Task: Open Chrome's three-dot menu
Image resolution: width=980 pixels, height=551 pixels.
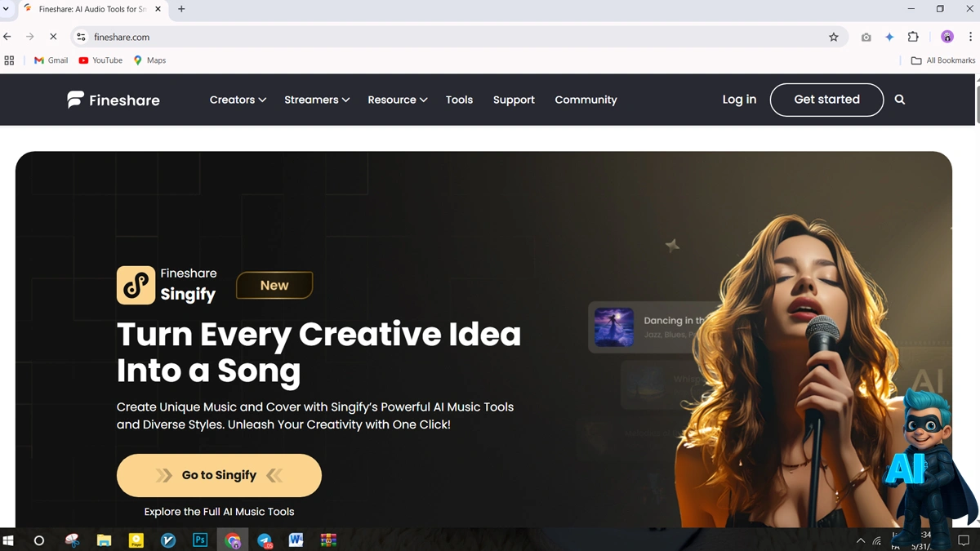Action: pos(969,37)
